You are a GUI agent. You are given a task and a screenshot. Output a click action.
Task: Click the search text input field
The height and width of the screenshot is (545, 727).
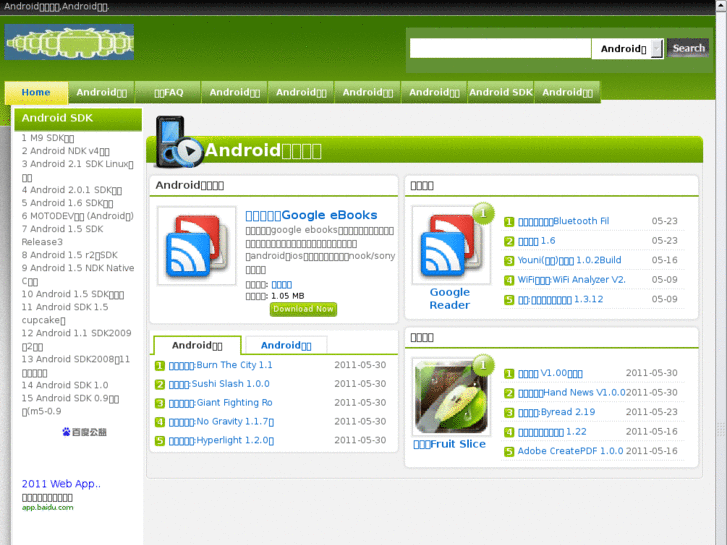[x=500, y=49]
